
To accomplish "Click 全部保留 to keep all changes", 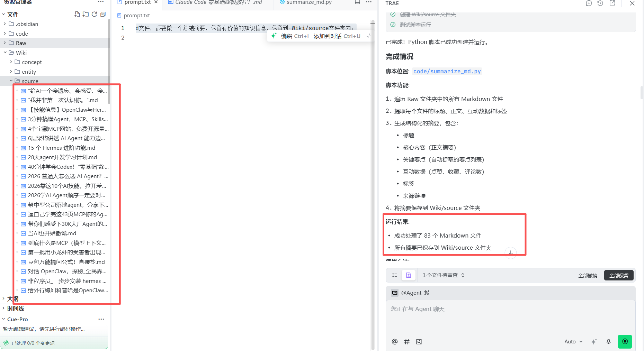I will tap(619, 276).
